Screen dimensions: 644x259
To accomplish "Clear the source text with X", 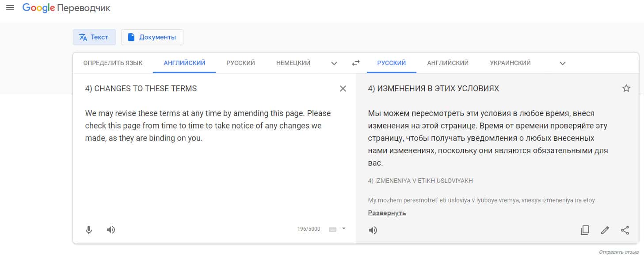I will 343,89.
